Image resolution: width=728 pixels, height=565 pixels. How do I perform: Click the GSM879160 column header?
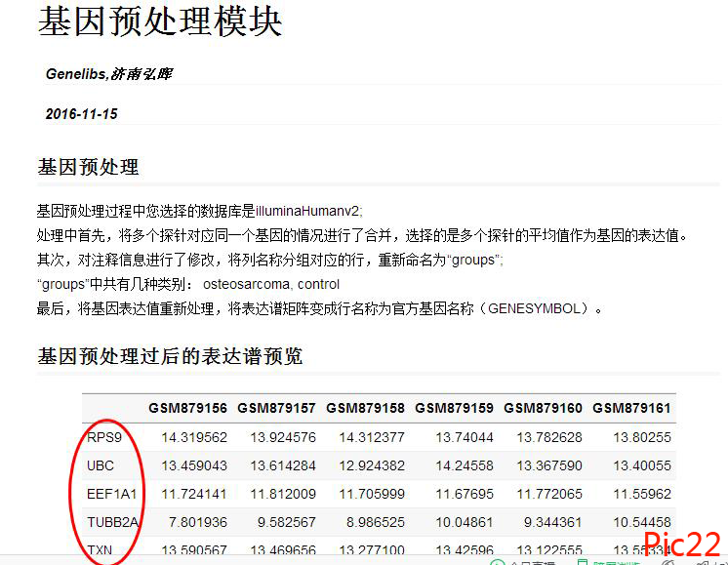point(543,408)
